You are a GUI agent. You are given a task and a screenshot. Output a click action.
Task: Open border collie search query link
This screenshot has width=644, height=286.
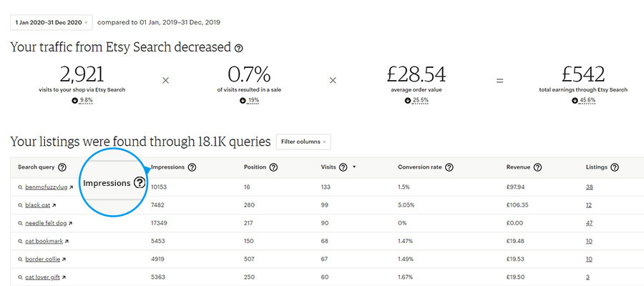[43, 260]
